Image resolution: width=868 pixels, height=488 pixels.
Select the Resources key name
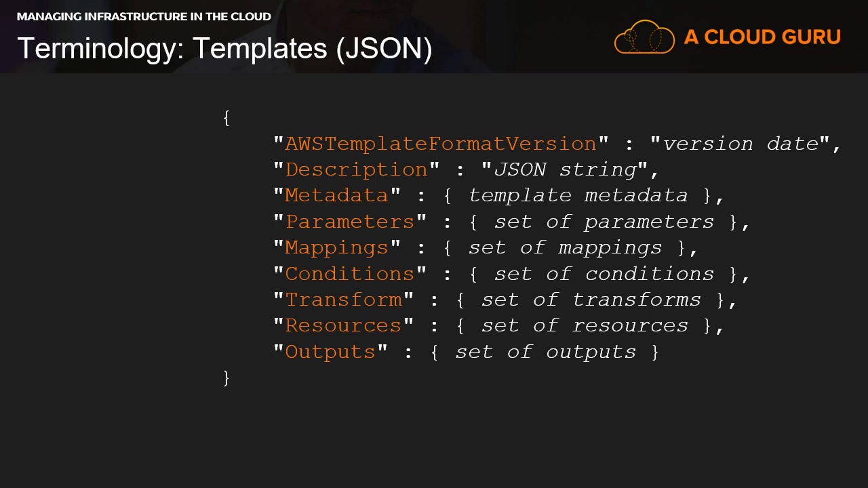[x=344, y=325]
